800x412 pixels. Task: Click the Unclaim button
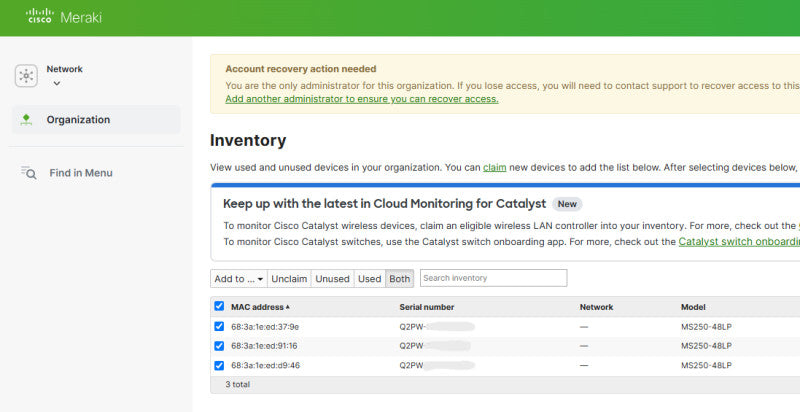pos(289,278)
